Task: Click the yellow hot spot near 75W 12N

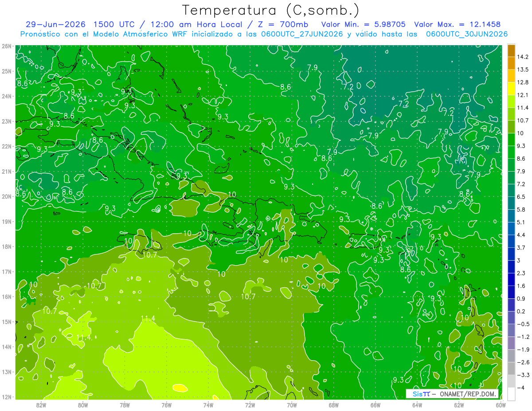Action: click(179, 388)
